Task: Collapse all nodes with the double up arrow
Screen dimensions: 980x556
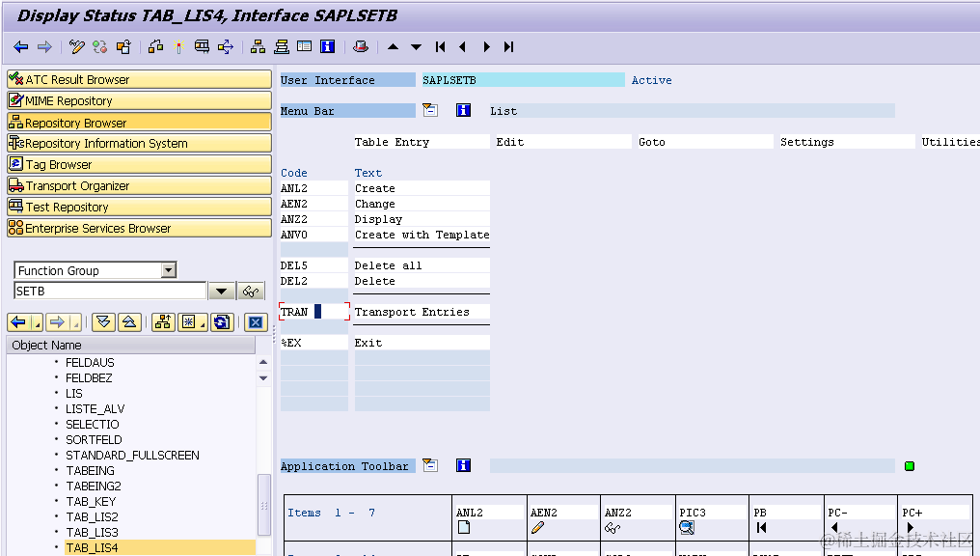Action: point(129,322)
